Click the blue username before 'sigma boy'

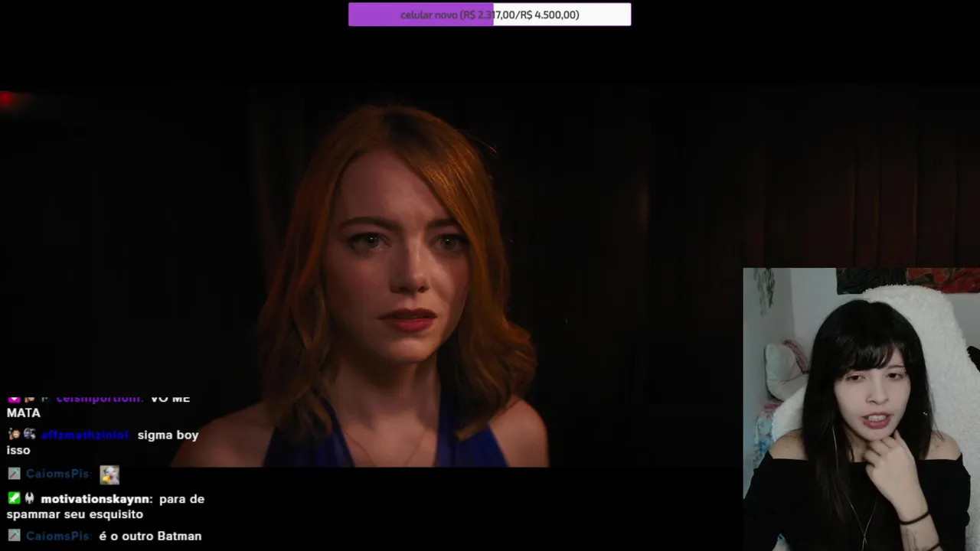tap(86, 435)
